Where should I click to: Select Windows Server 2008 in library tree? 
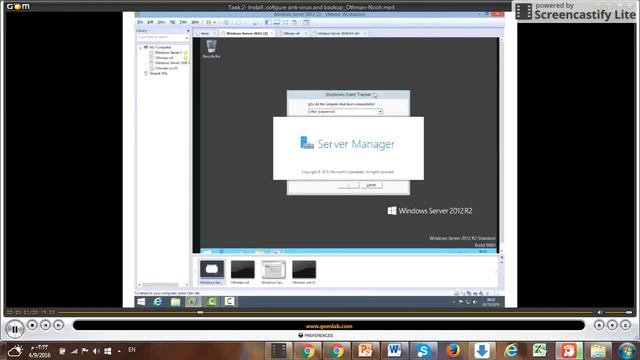(171, 63)
